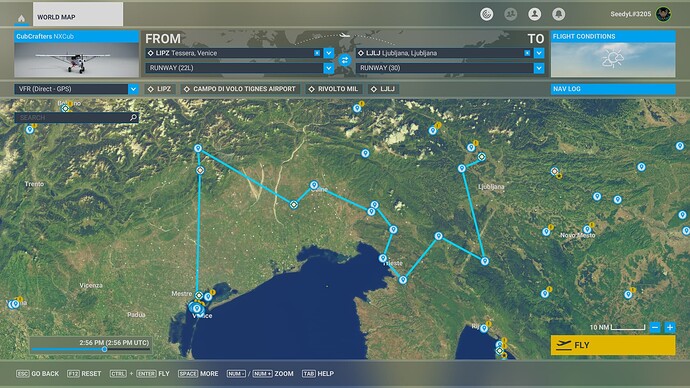Open the profile icon in top bar
The width and height of the screenshot is (690, 388).
534,14
